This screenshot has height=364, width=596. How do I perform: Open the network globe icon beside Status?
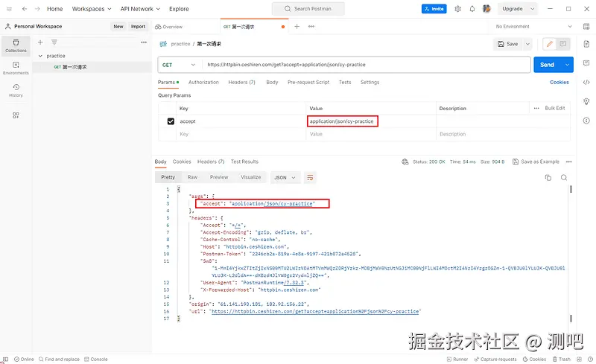(x=405, y=162)
